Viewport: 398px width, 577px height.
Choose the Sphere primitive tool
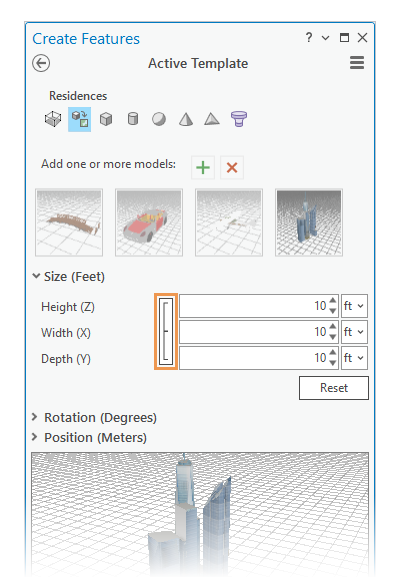pos(159,119)
